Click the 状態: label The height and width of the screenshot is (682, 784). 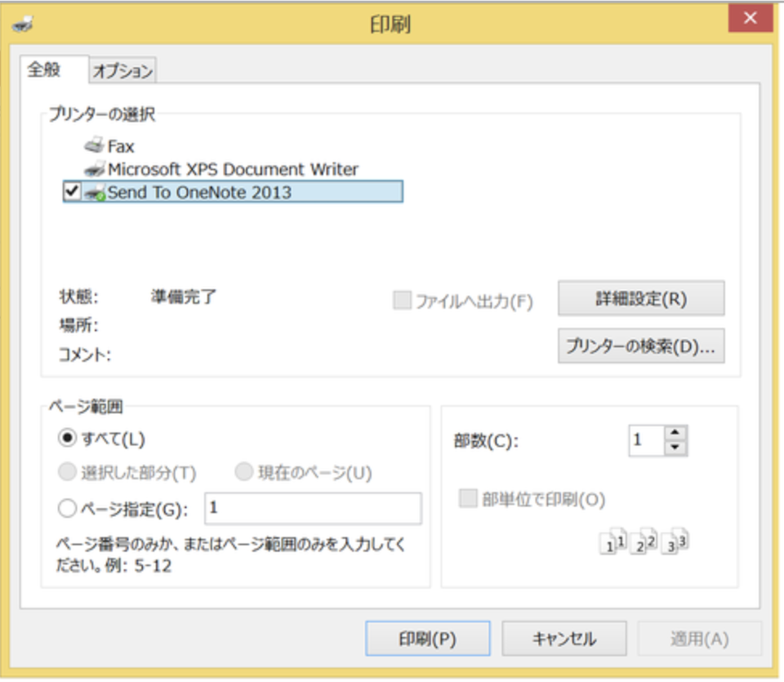(x=79, y=296)
